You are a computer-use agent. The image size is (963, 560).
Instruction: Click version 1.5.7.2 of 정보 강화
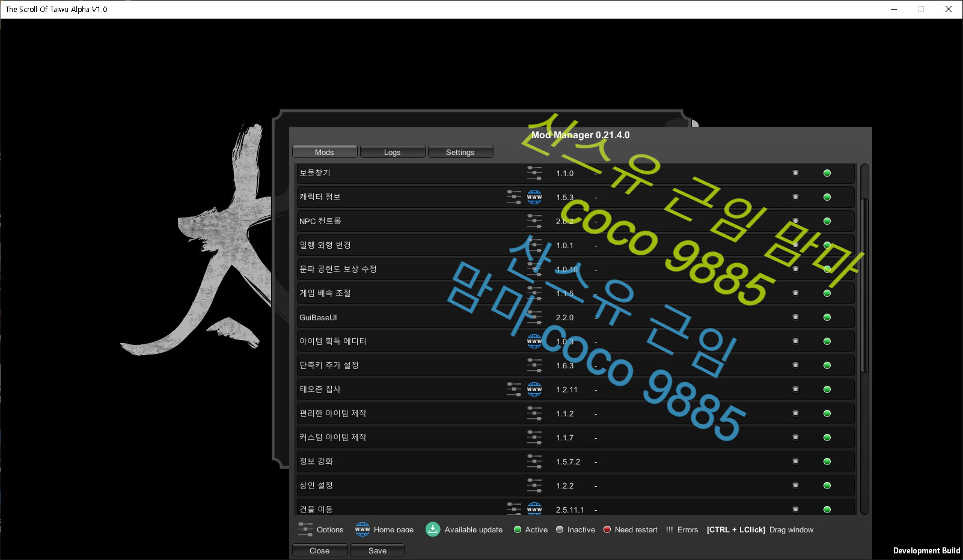pos(568,461)
